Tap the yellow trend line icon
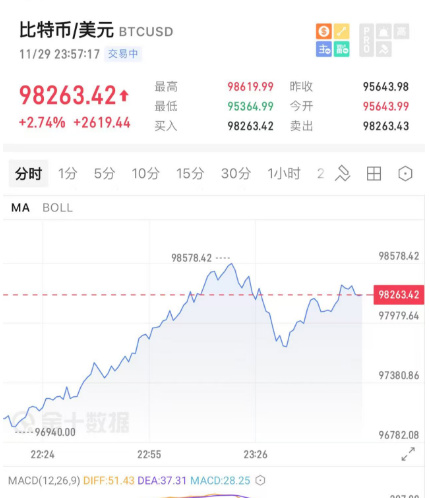 click(342, 31)
